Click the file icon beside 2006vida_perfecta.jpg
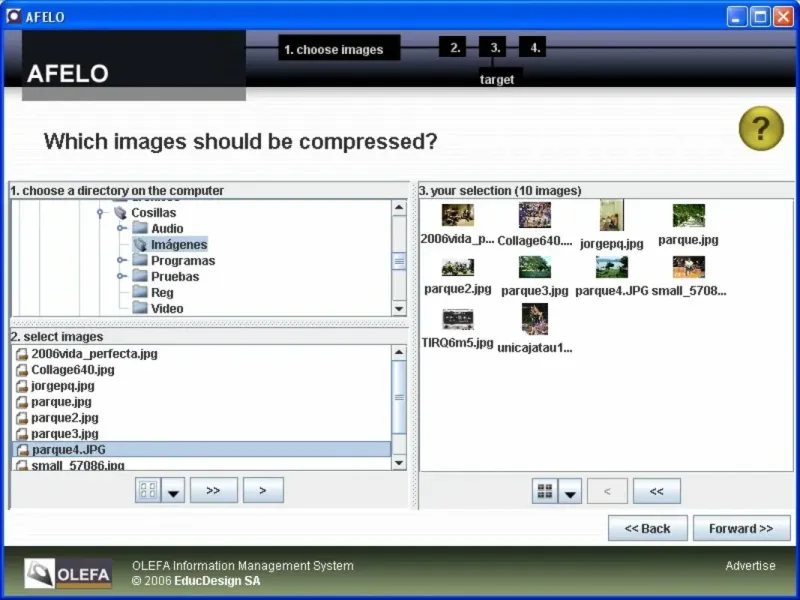 click(x=21, y=354)
